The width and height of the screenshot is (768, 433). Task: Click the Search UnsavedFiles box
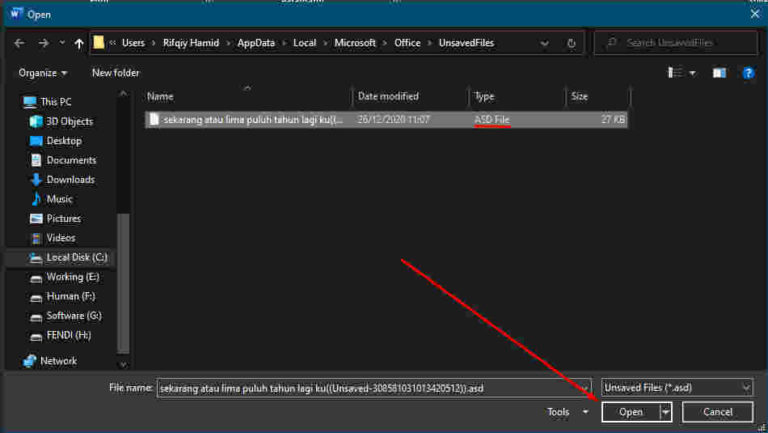click(676, 43)
